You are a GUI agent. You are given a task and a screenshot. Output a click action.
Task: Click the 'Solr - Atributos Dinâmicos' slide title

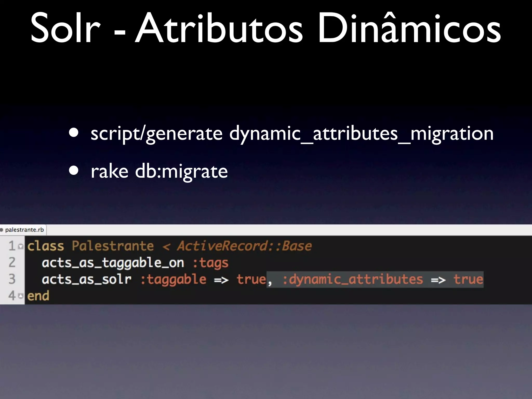coord(265,28)
